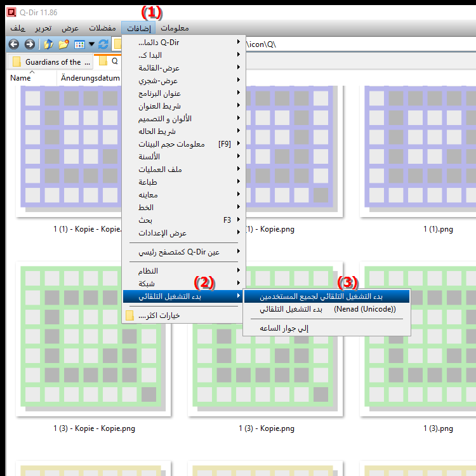Click the Q-Dir application icon in title bar
This screenshot has height=476, width=476.
11,12
